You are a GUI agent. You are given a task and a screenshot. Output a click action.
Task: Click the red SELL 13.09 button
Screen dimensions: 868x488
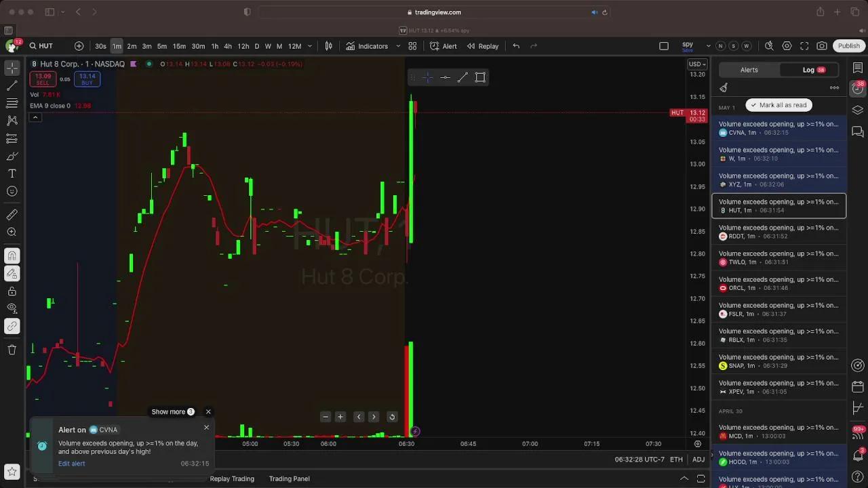pyautogui.click(x=43, y=79)
